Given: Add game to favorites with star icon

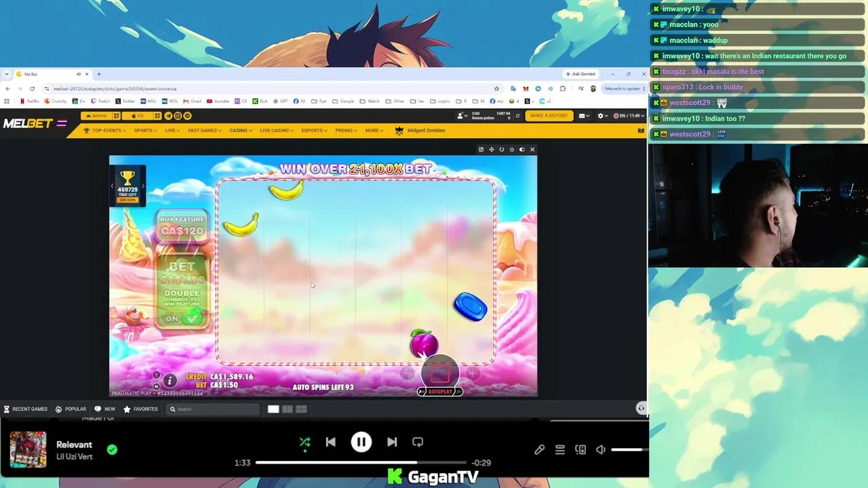Looking at the screenshot, I should point(512,149).
